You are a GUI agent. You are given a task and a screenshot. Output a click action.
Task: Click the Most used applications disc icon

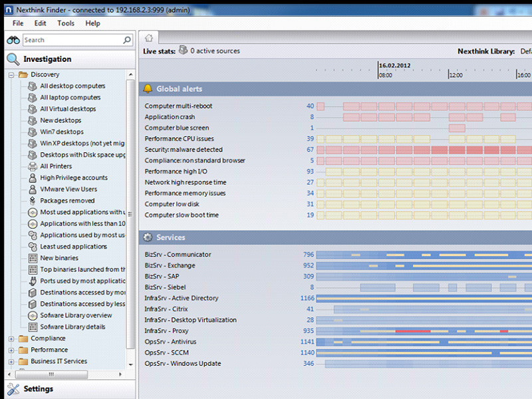tap(33, 212)
